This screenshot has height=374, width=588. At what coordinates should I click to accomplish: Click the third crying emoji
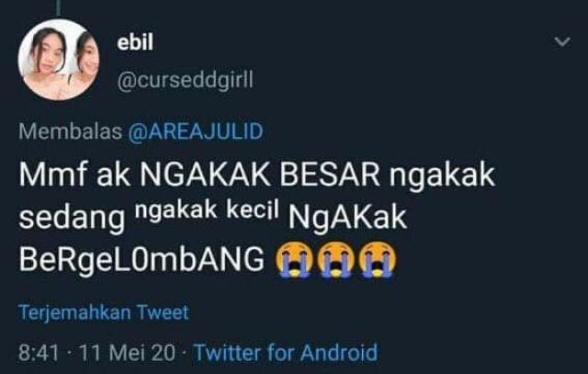coord(378,259)
